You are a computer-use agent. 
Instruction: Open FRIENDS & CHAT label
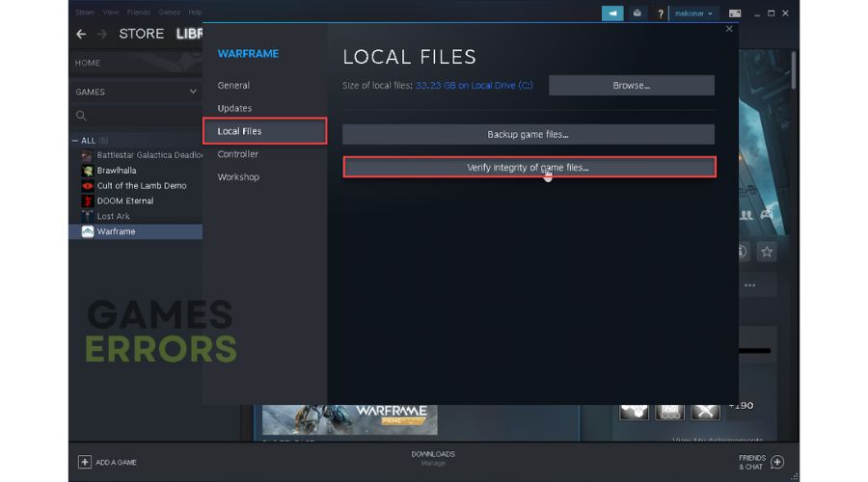point(751,462)
